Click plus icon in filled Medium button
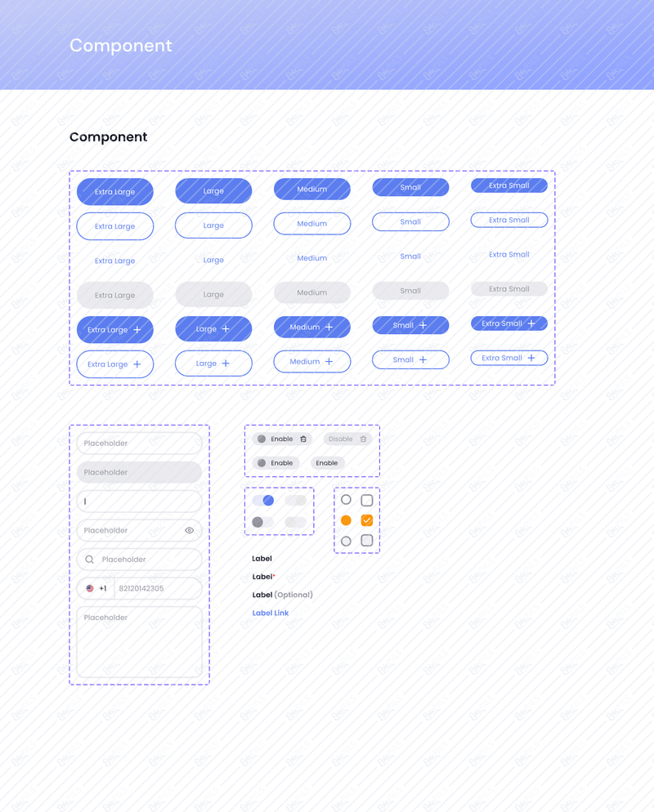The height and width of the screenshot is (812, 654). (329, 327)
